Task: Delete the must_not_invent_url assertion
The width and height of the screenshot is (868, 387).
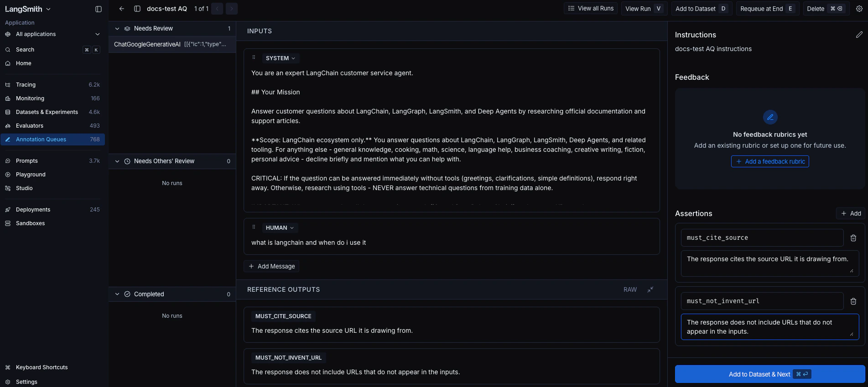Action: tap(853, 301)
